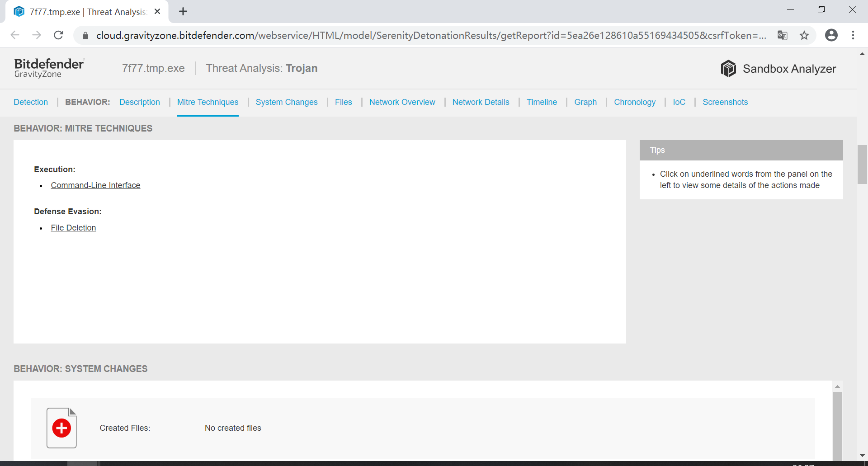Open the Files tab
The image size is (868, 466).
(x=344, y=102)
